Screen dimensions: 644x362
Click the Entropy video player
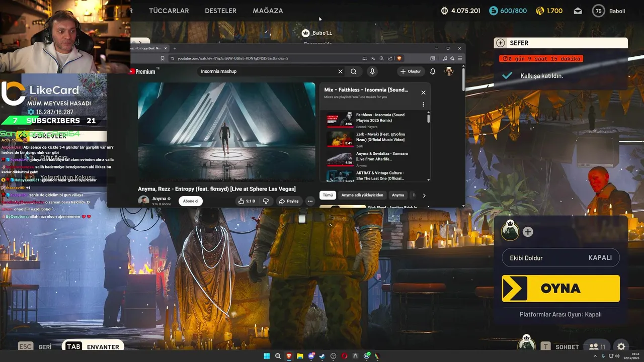(226, 132)
